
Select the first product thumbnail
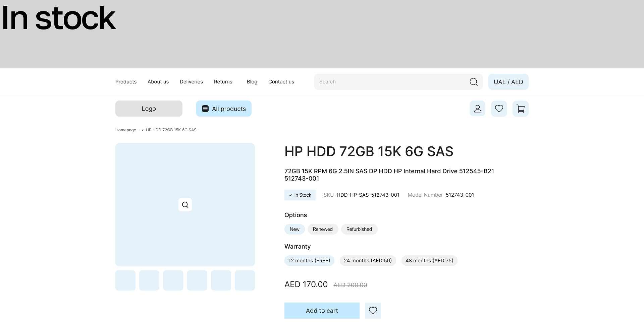(x=125, y=280)
